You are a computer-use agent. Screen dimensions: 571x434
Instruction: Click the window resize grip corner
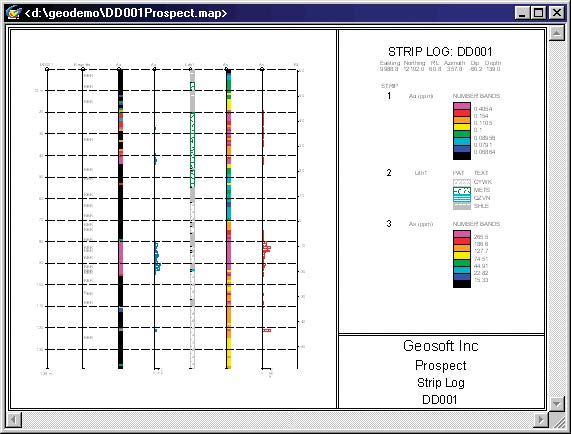(x=557, y=420)
